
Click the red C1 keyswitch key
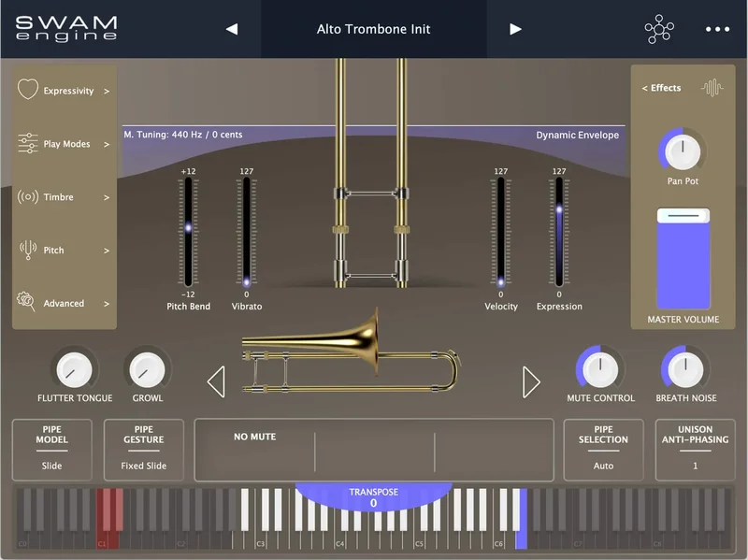[101, 541]
